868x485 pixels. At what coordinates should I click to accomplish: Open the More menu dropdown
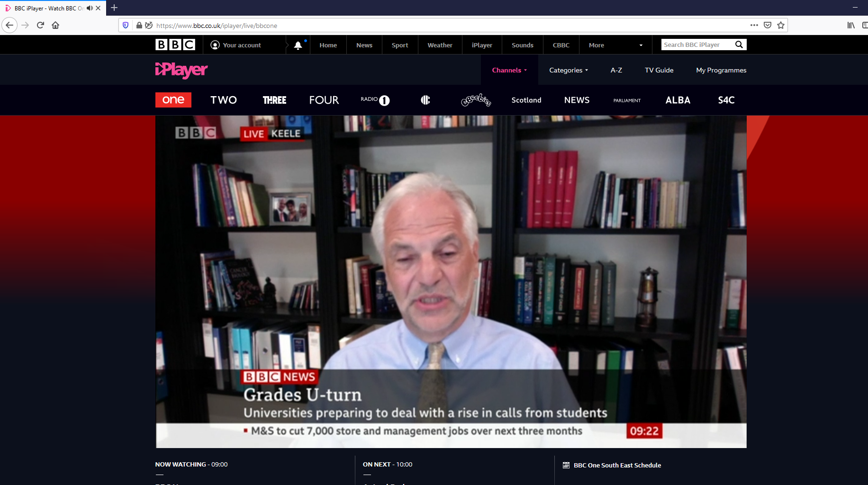click(x=615, y=45)
